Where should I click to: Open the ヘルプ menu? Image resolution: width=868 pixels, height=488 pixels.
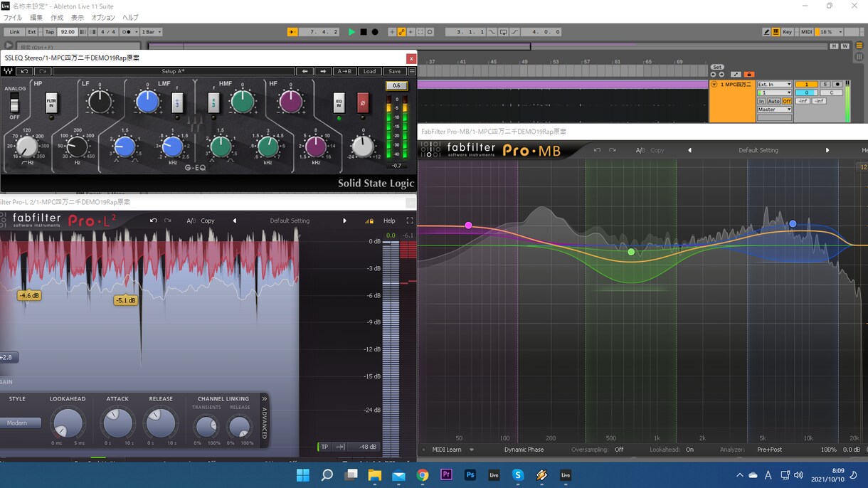pos(130,17)
